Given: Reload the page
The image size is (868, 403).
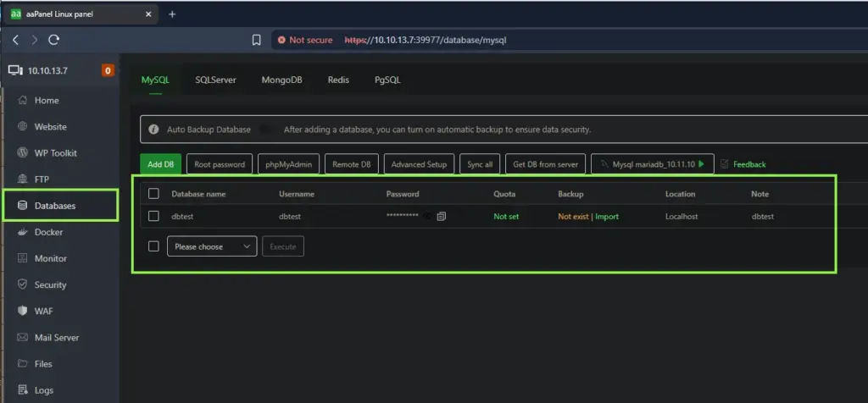Looking at the screenshot, I should [53, 40].
